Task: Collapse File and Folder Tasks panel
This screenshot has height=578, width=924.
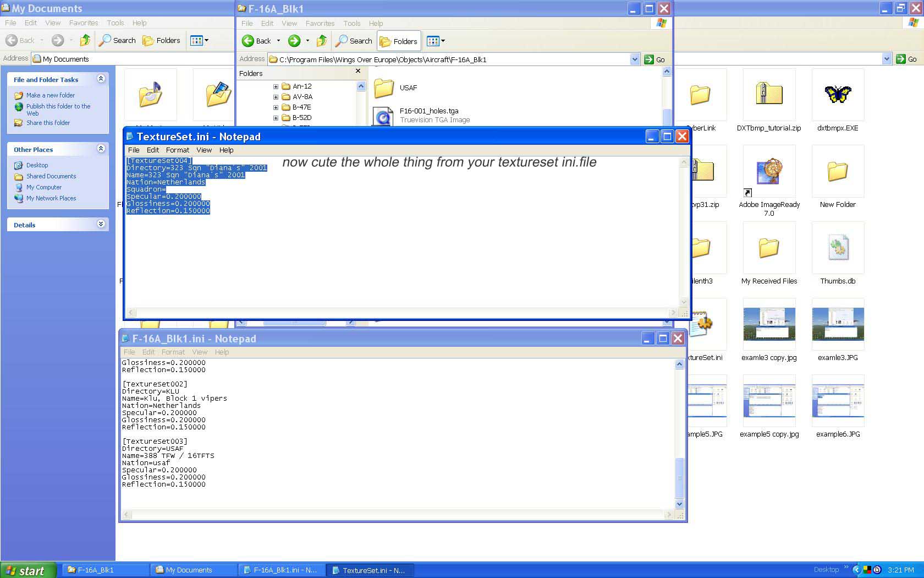Action: tap(101, 79)
